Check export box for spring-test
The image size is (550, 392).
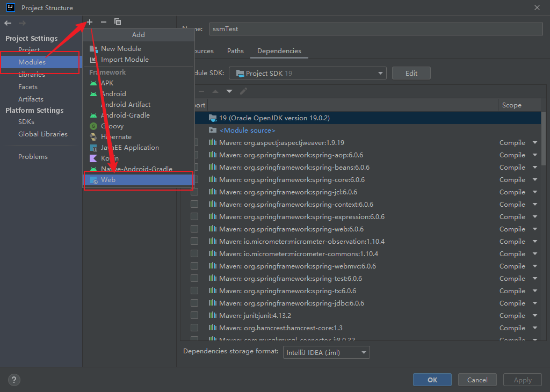point(194,278)
